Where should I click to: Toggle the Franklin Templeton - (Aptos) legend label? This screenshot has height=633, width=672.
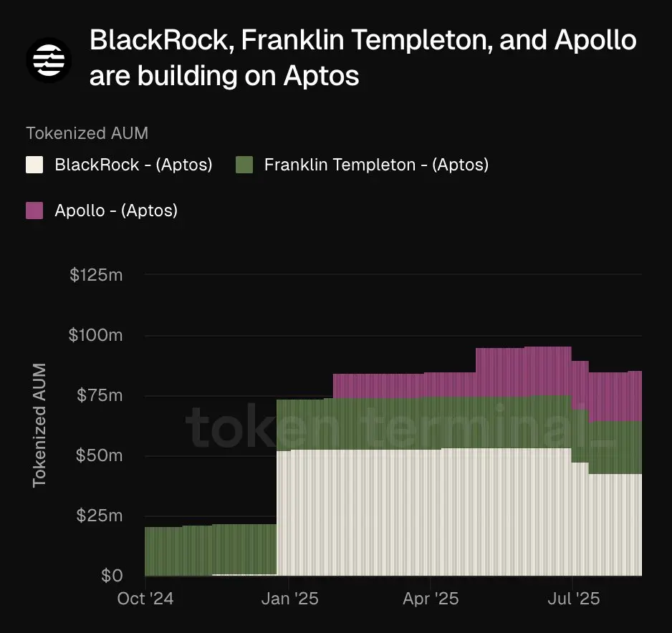[x=376, y=165]
